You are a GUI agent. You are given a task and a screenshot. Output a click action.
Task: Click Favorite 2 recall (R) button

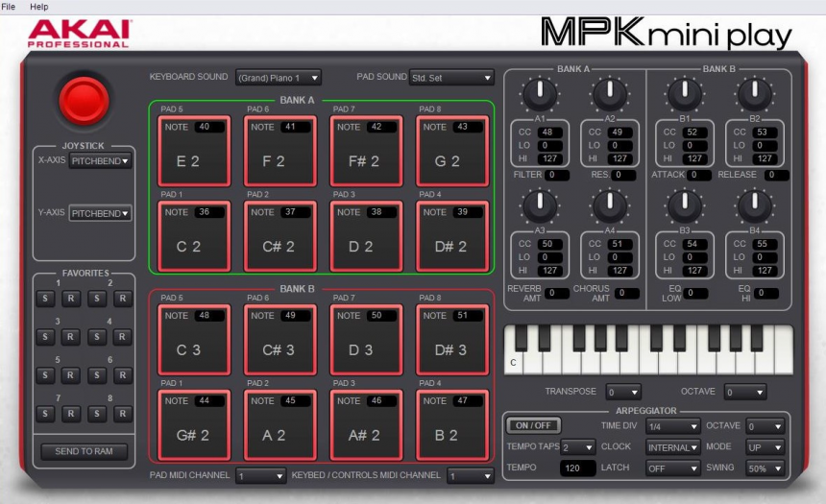(122, 299)
